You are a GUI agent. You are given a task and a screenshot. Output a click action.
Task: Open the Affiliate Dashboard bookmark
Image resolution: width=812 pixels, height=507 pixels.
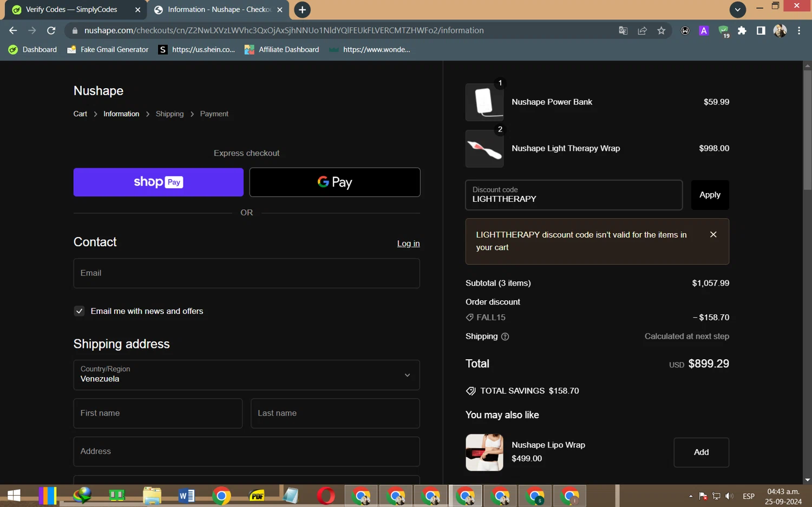(282, 50)
